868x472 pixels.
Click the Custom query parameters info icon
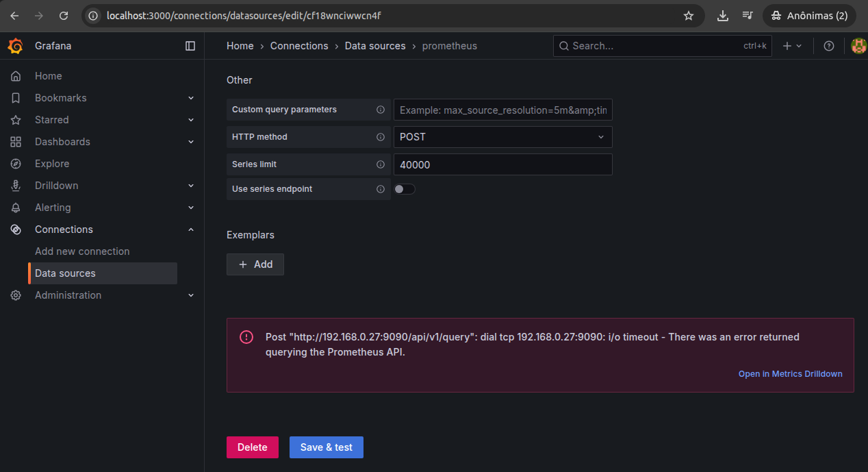(381, 110)
